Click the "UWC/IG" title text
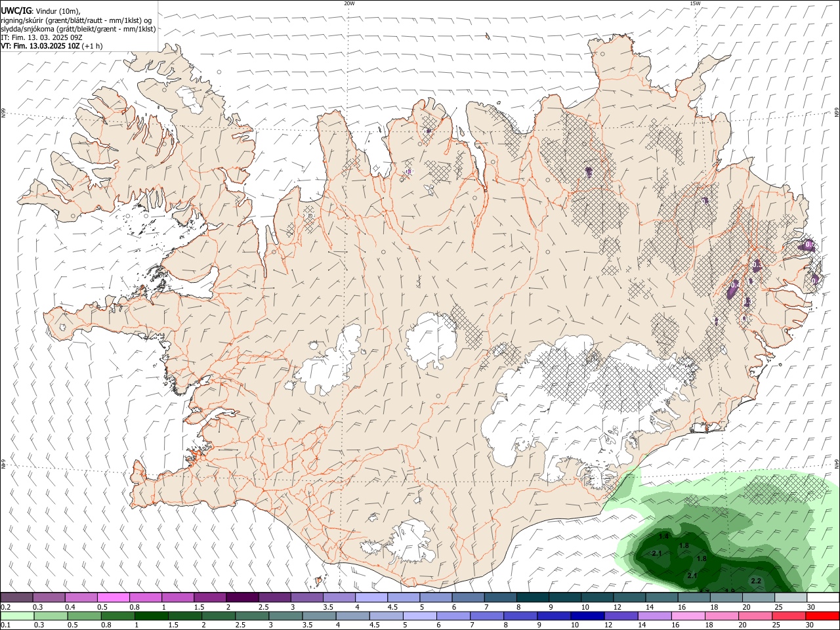The width and height of the screenshot is (840, 630). coord(16,10)
